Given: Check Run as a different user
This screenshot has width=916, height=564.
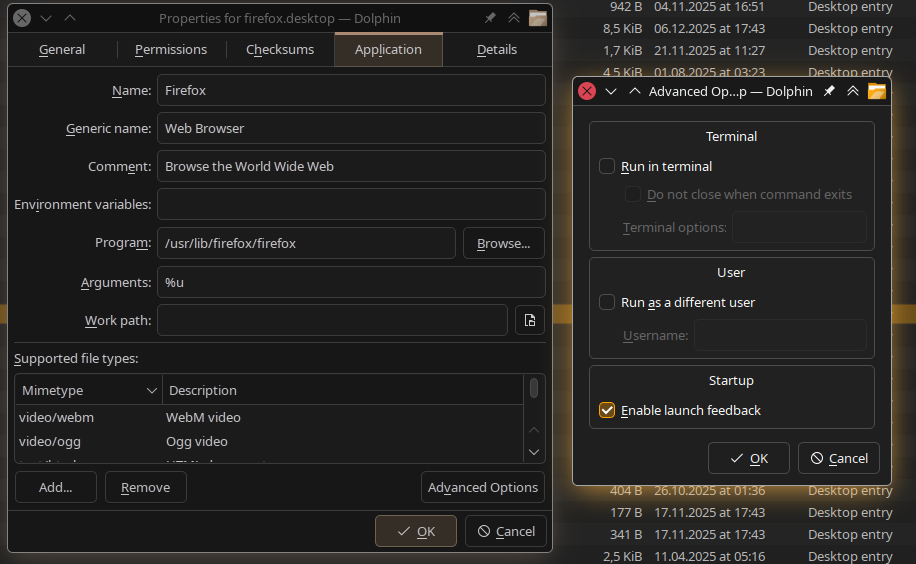Looking at the screenshot, I should 607,302.
